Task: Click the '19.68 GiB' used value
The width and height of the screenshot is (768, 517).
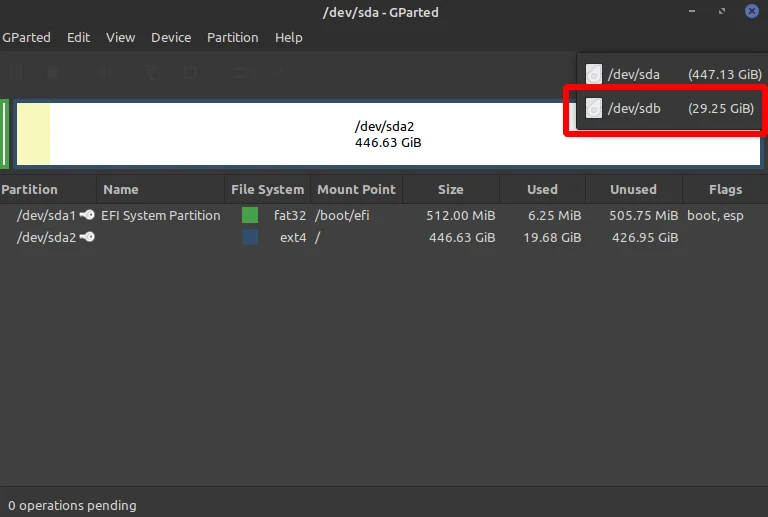Action: coord(552,237)
